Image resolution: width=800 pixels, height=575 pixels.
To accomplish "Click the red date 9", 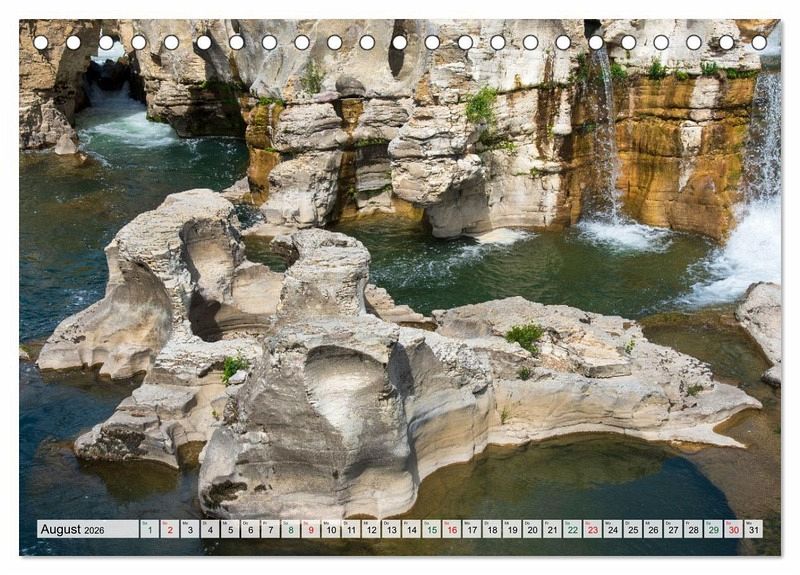I will pos(310,529).
